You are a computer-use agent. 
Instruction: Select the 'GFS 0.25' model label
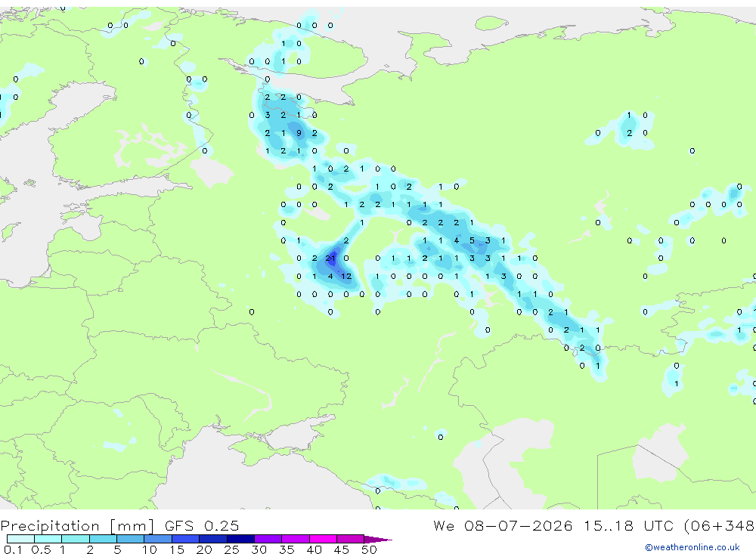click(202, 525)
